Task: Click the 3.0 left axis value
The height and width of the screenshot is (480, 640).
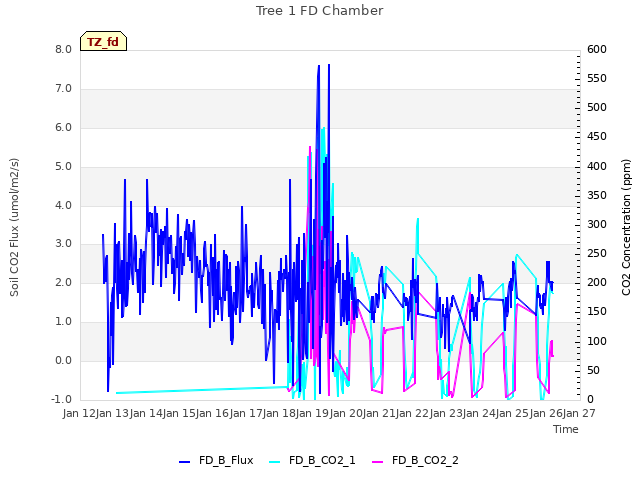Action: [x=63, y=244]
